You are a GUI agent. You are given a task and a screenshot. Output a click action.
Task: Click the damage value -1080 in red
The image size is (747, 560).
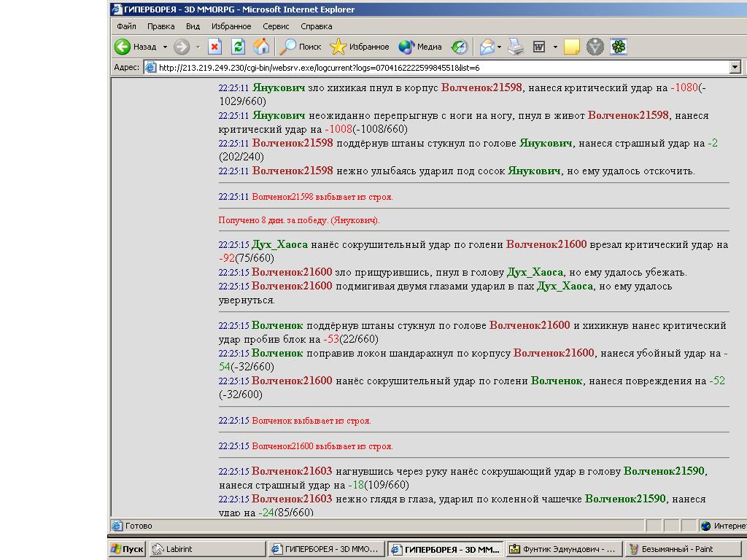point(684,87)
